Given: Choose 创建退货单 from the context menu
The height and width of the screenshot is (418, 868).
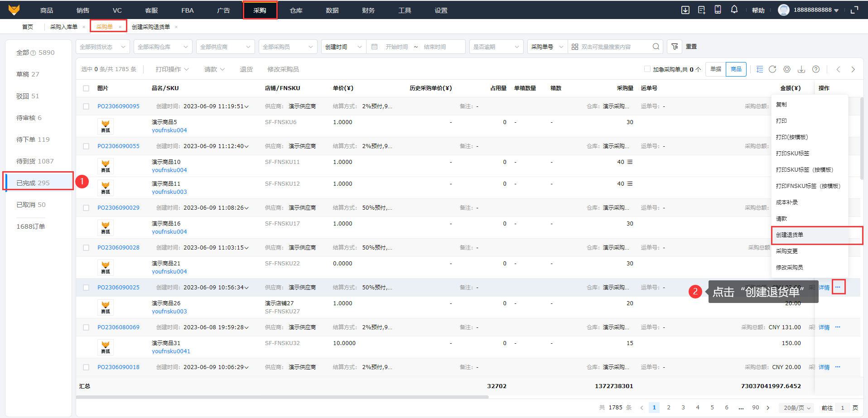Looking at the screenshot, I should coord(790,235).
